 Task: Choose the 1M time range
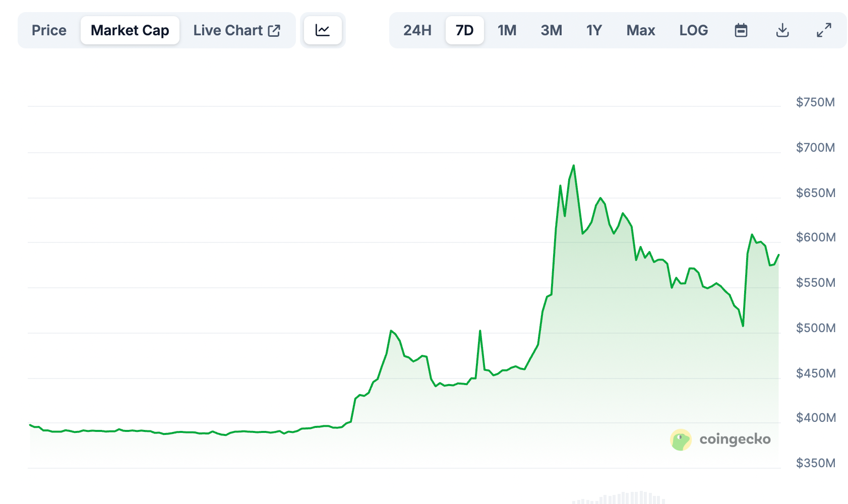pos(507,30)
